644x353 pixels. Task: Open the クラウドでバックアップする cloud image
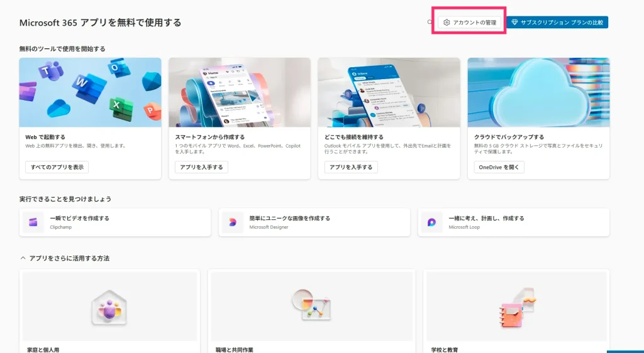[x=538, y=92]
